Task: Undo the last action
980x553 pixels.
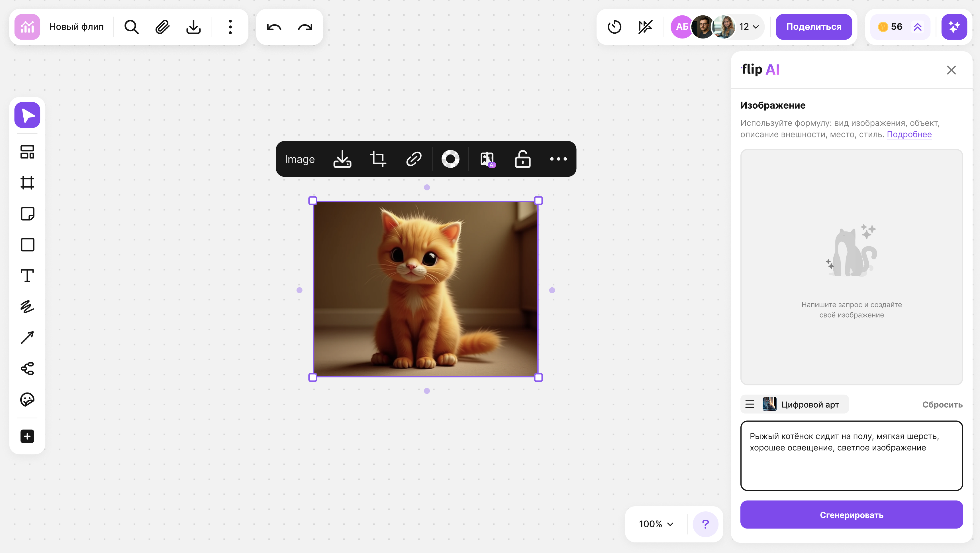Action: [274, 27]
